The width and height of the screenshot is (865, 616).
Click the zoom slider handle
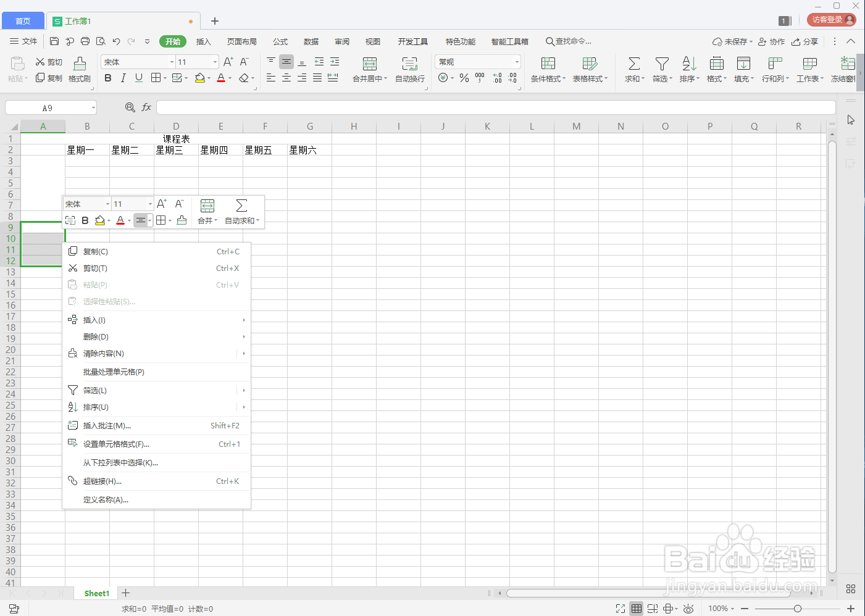pyautogui.click(x=798, y=609)
